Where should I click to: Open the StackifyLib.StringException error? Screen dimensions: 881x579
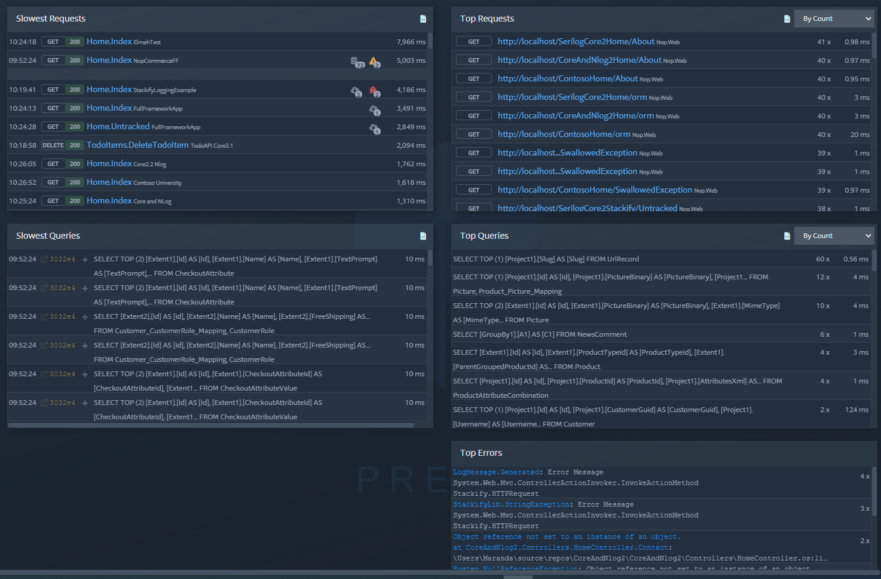click(x=511, y=504)
